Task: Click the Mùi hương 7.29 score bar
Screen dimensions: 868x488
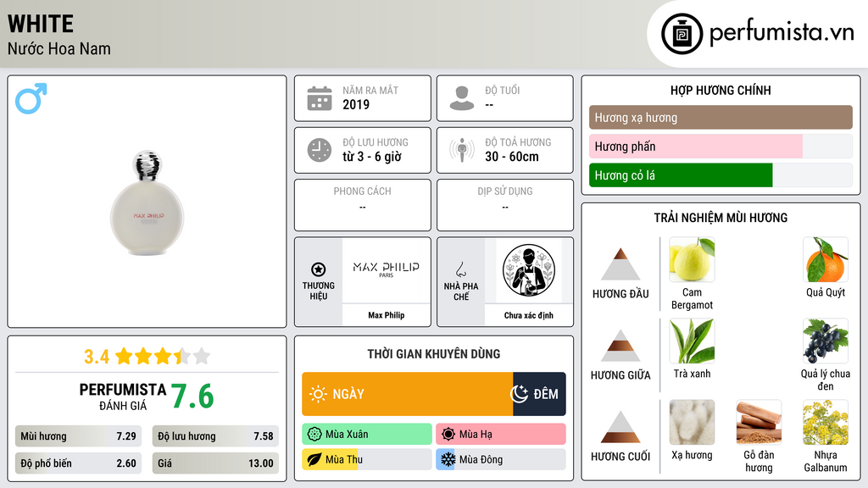Action: [78, 436]
